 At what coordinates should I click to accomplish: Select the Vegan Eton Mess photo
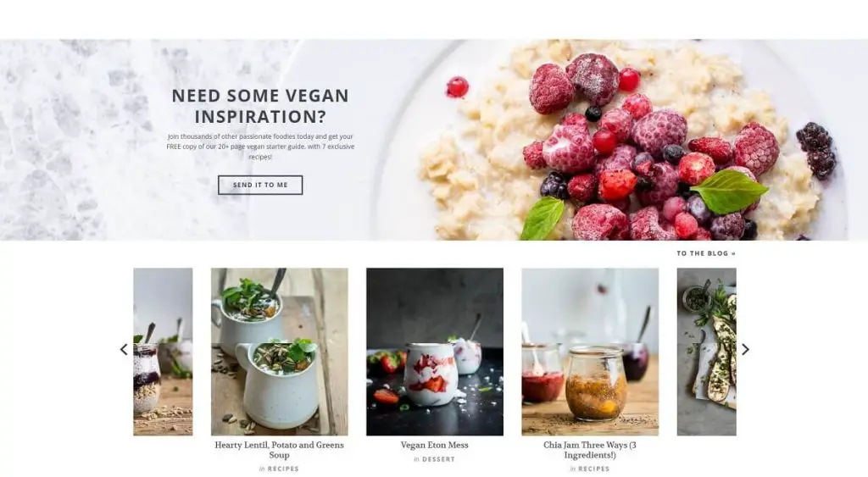coord(435,352)
